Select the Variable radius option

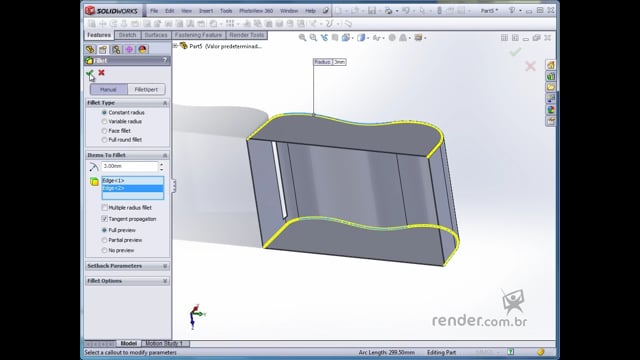104,122
